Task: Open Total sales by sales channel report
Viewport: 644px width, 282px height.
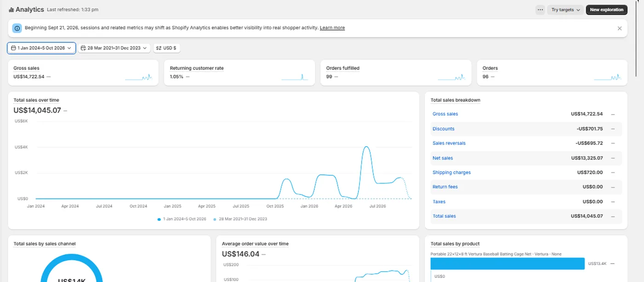Action: [45, 244]
